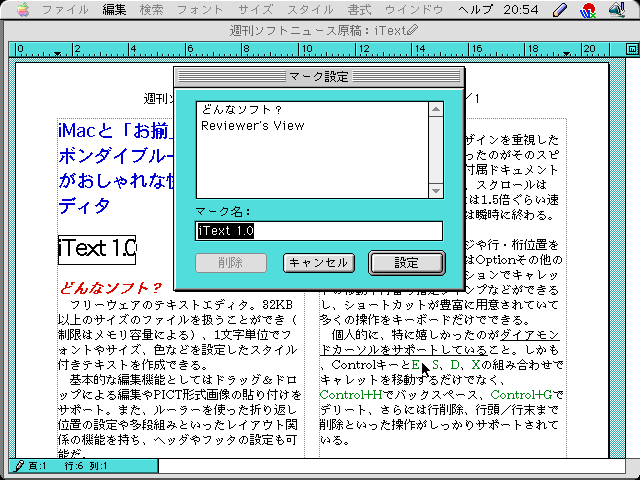This screenshot has width=640, height=480.
Task: Click the マーク設定 dialog title bar
Action: [319, 77]
